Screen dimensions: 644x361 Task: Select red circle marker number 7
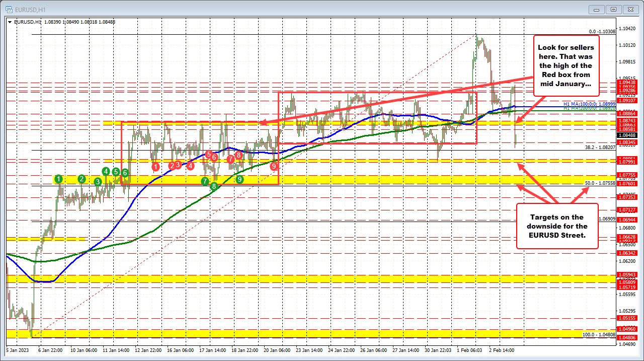coord(230,159)
